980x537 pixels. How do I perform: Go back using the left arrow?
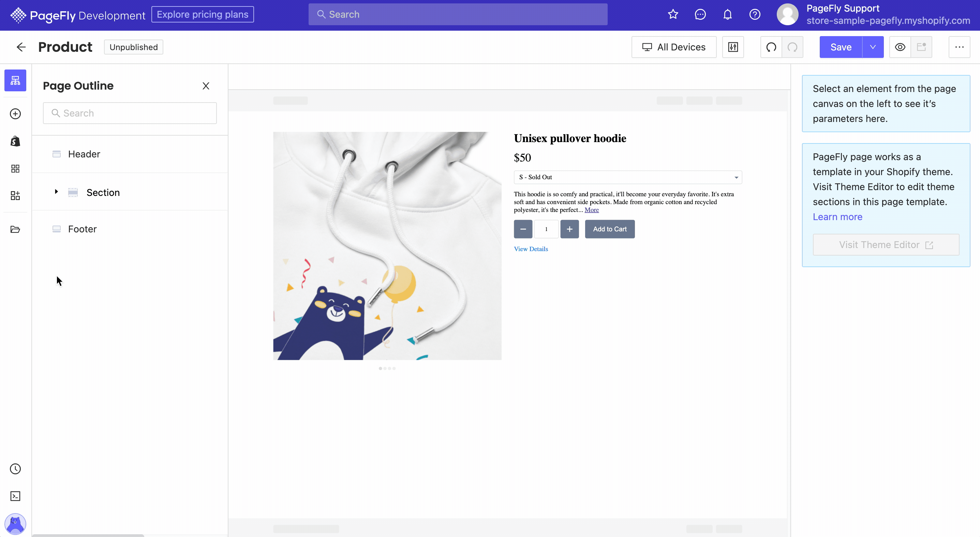coord(21,47)
